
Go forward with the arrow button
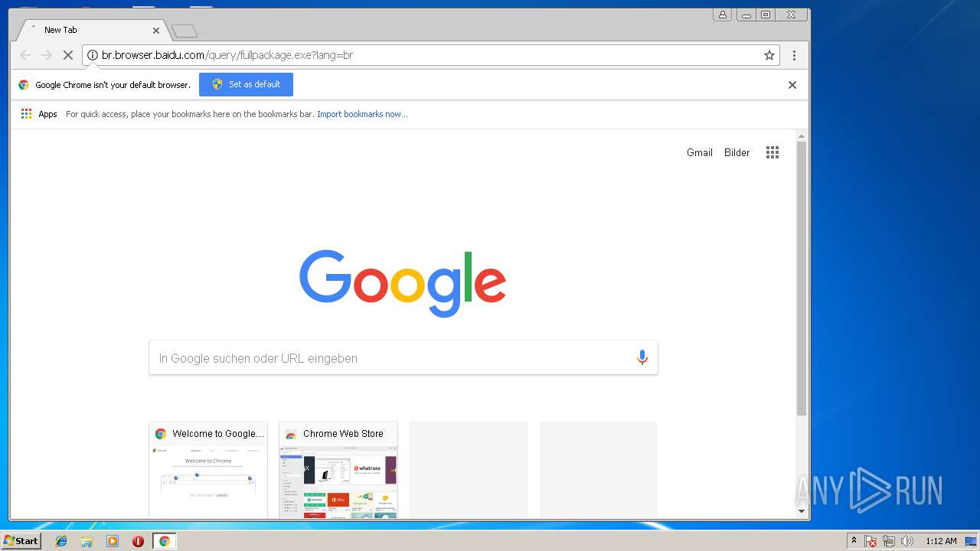(x=46, y=55)
